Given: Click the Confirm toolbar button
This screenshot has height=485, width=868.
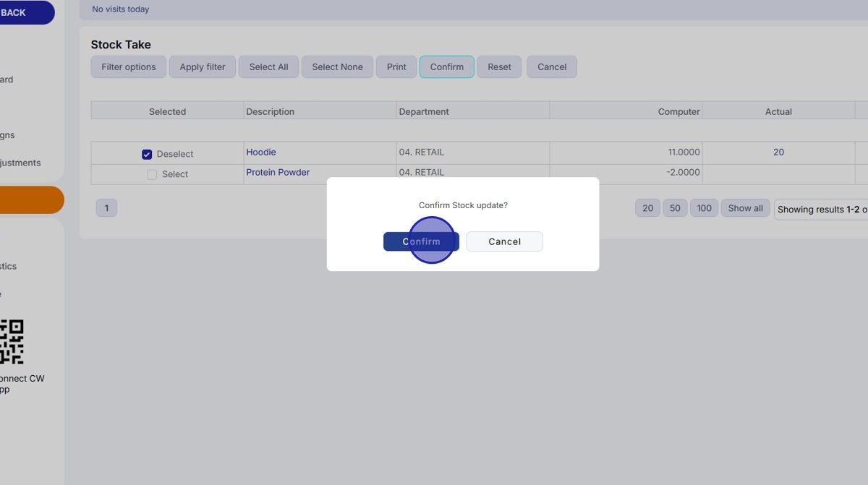Looking at the screenshot, I should [x=447, y=66].
